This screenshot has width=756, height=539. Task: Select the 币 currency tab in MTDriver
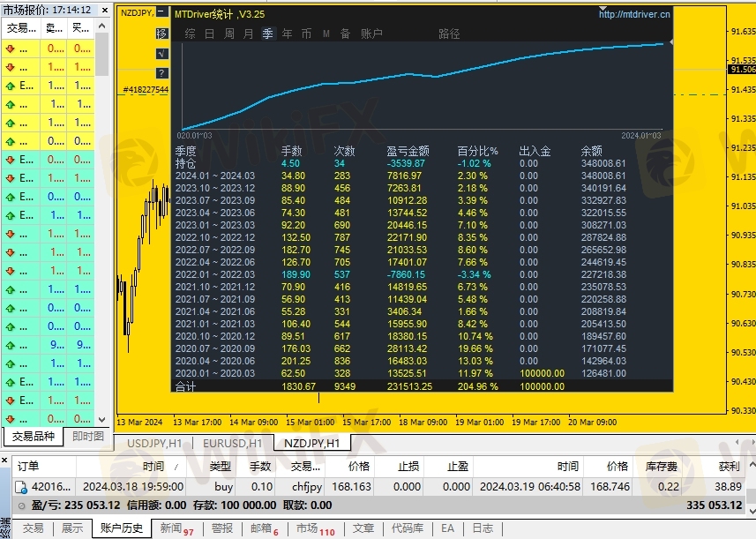(x=306, y=34)
